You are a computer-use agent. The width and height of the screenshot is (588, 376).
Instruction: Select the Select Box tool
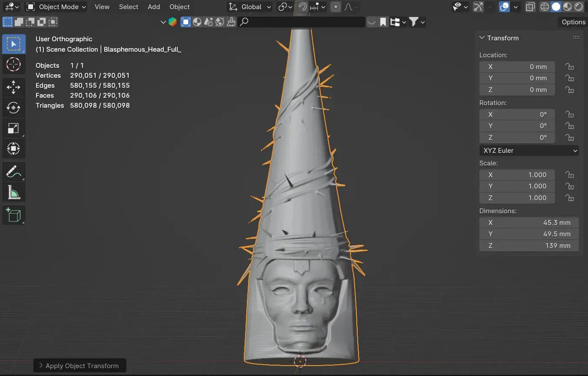tap(13, 44)
